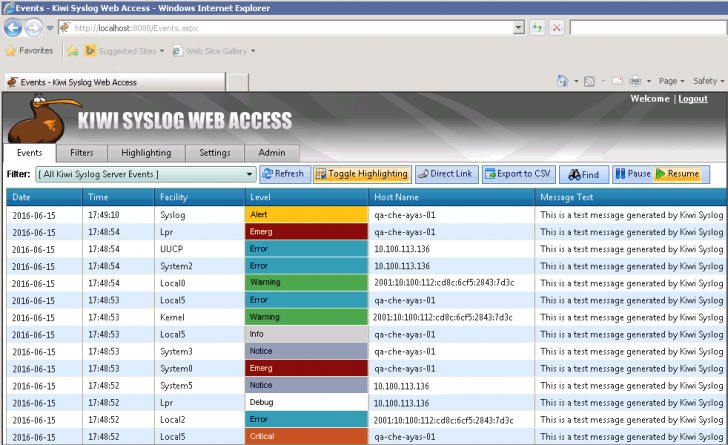
Task: Open the All Kiwi Syslog Server Events filter dropdown
Action: pos(146,174)
